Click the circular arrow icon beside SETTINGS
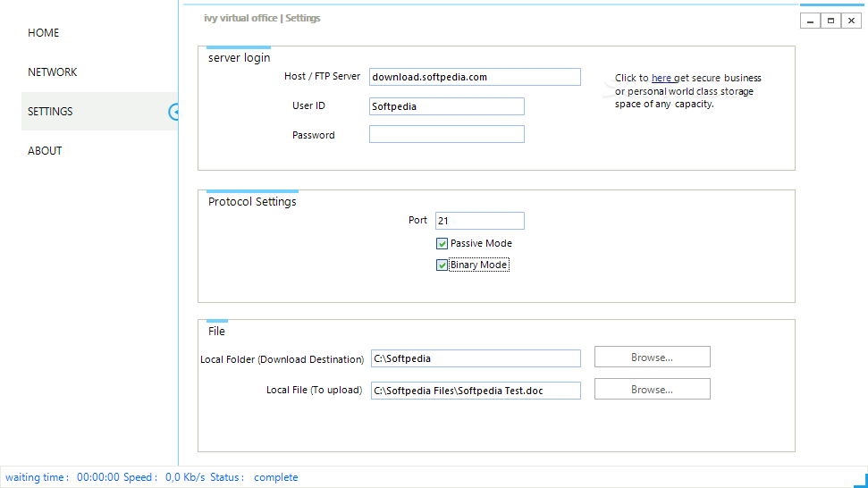 point(173,112)
